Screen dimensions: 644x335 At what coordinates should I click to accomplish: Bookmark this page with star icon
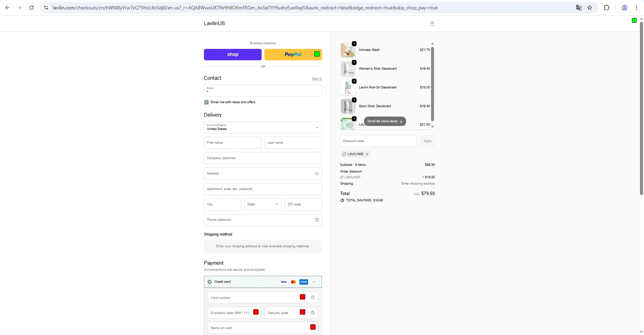click(590, 8)
